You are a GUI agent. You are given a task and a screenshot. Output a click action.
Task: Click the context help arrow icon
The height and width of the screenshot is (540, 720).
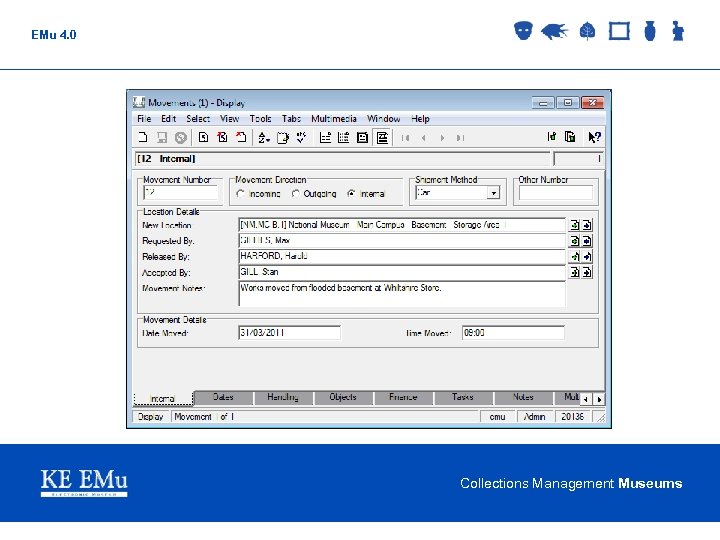[x=594, y=137]
